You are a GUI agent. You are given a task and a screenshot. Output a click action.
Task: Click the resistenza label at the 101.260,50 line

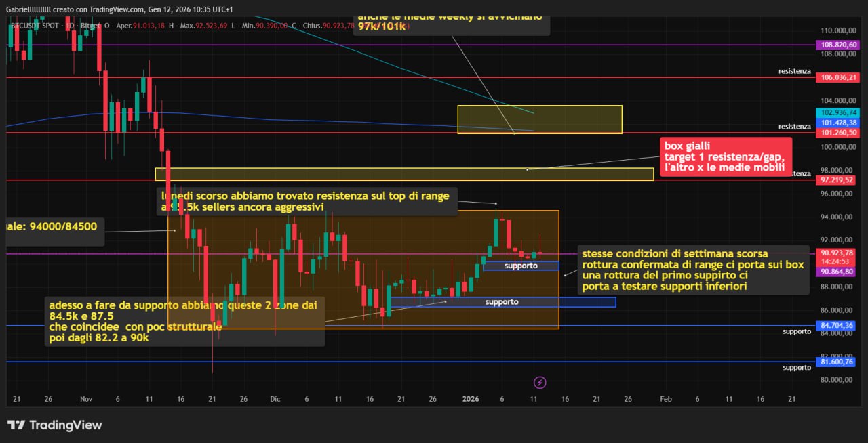[x=795, y=127]
